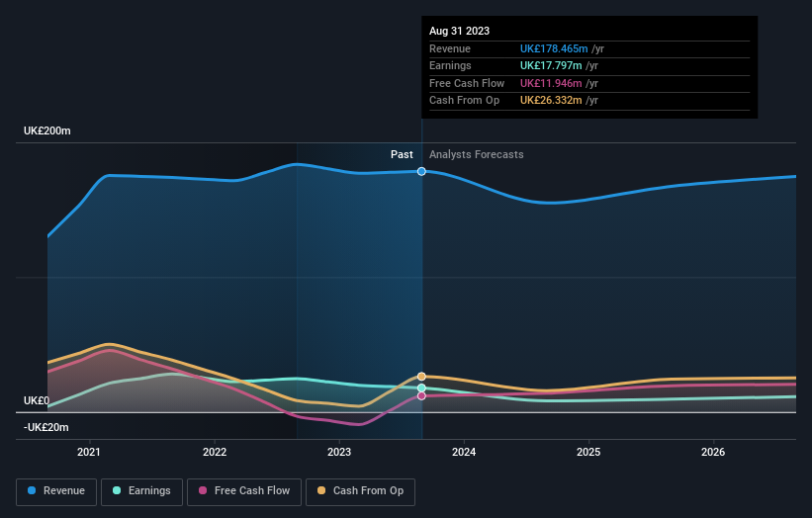Click the UK£178.465m revenue value

[x=554, y=48]
